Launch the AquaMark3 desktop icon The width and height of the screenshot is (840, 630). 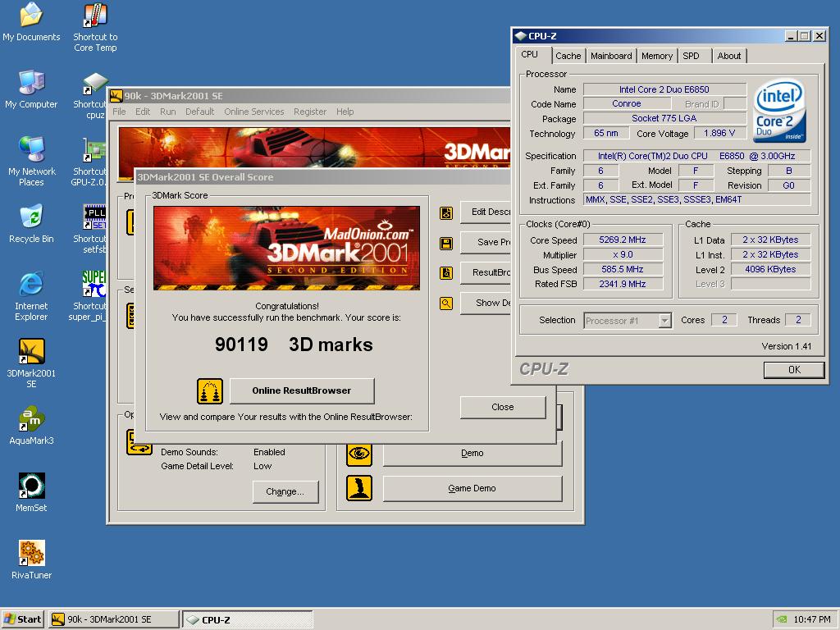pyautogui.click(x=31, y=426)
